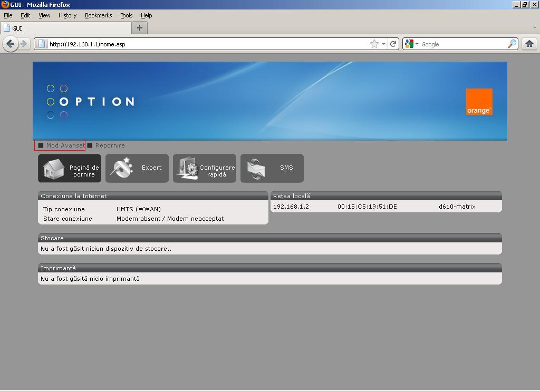Click the Orange logo in banner
The height and width of the screenshot is (392, 540).
pyautogui.click(x=479, y=102)
